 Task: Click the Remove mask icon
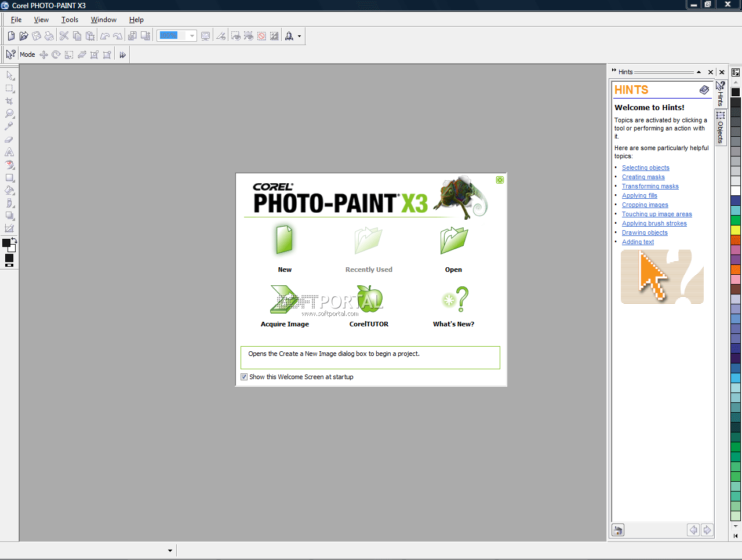pos(261,36)
